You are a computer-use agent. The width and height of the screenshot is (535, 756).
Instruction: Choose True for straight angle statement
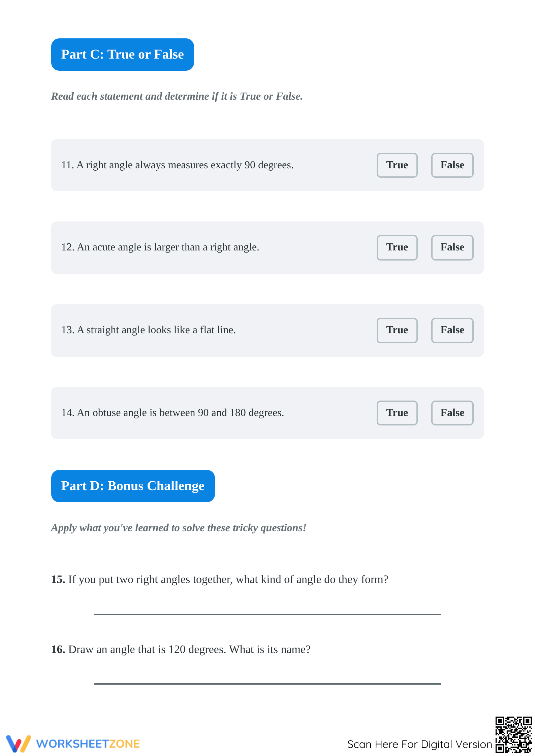397,330
